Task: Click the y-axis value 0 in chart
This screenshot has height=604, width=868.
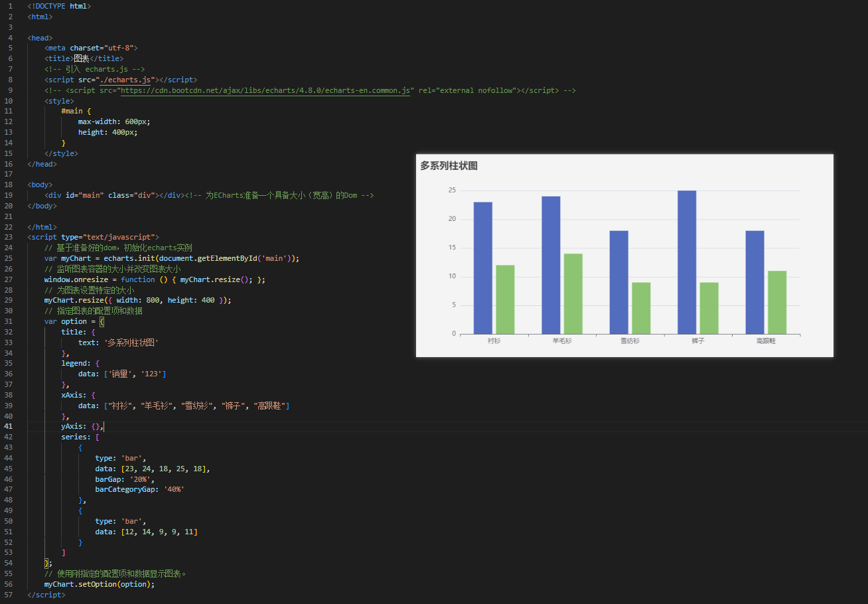Action: (x=454, y=334)
